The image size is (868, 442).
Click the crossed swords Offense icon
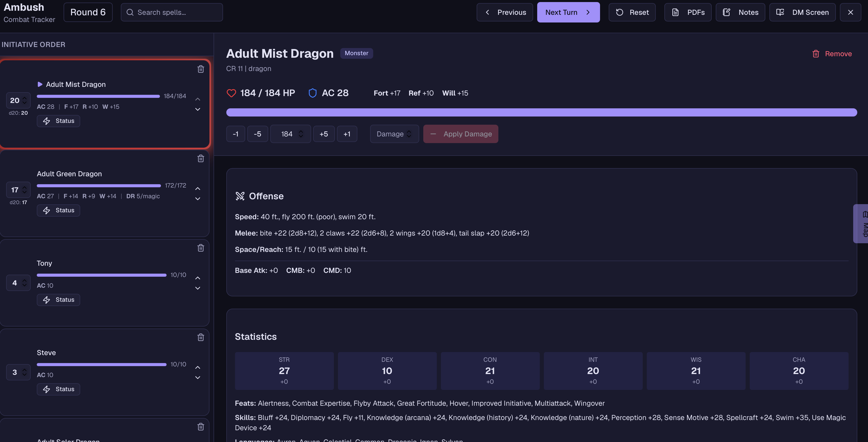click(240, 196)
